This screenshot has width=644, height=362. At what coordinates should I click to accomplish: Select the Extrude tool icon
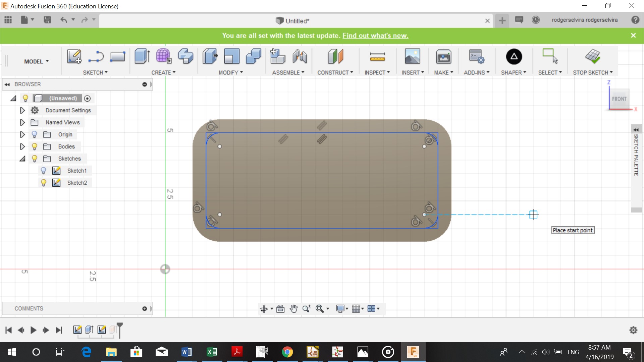click(x=142, y=56)
